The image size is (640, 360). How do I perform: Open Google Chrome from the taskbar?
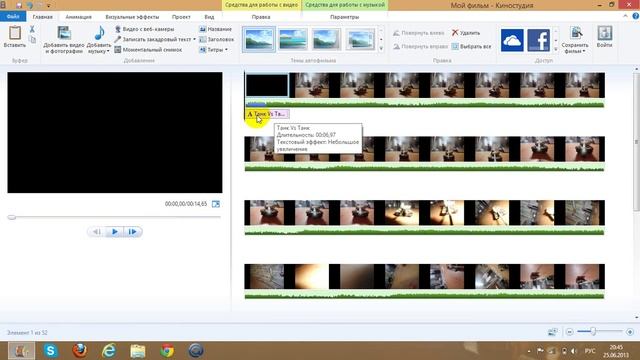pyautogui.click(x=167, y=351)
